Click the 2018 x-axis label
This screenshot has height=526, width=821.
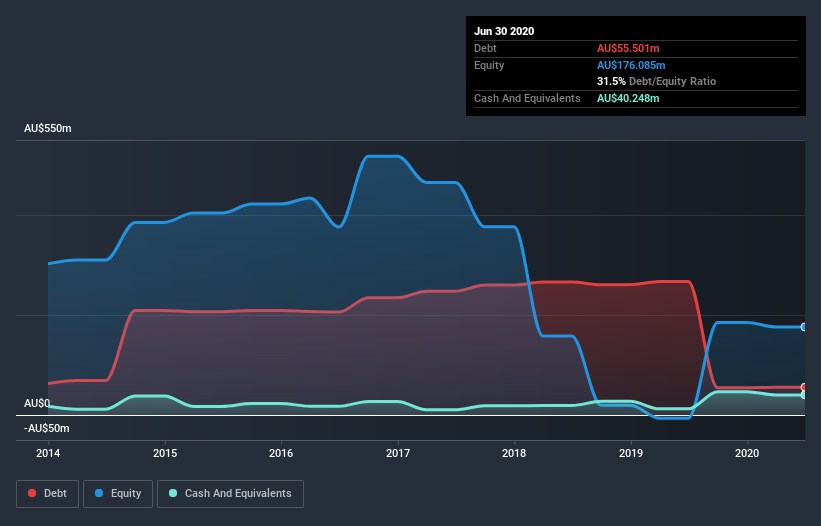tap(514, 453)
